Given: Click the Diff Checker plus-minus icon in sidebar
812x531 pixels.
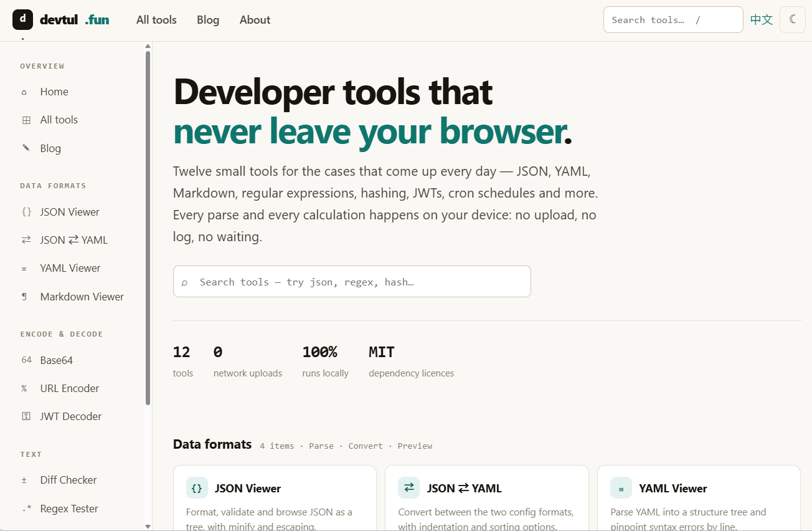Looking at the screenshot, I should tap(24, 480).
